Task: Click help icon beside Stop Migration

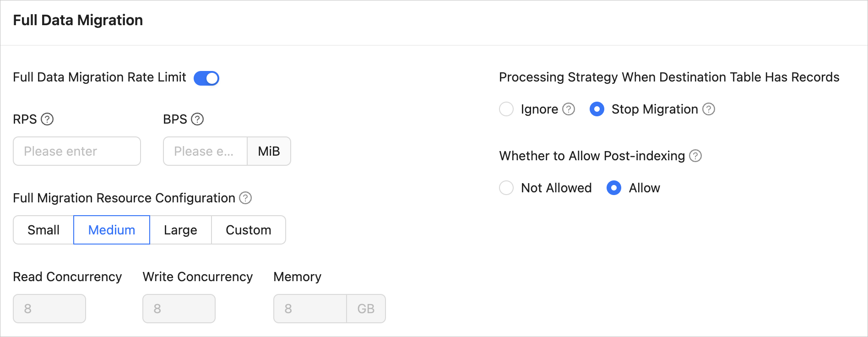Action: (709, 109)
